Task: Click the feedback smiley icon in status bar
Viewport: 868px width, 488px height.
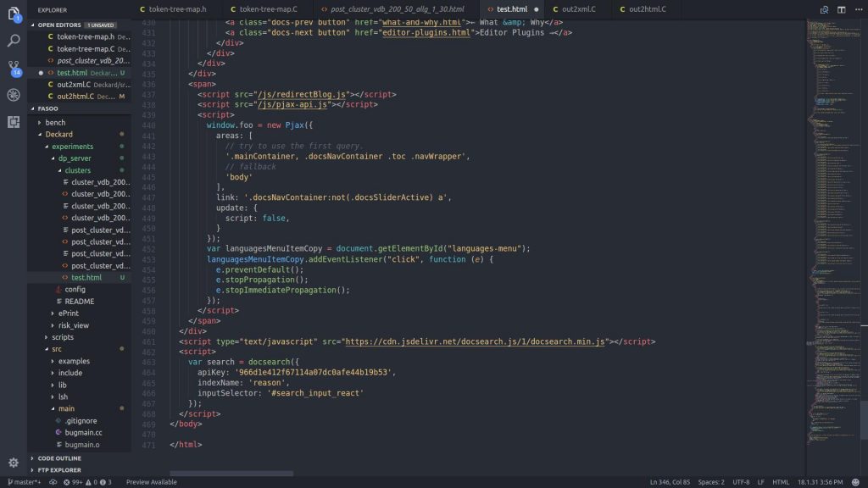Action: tap(856, 482)
